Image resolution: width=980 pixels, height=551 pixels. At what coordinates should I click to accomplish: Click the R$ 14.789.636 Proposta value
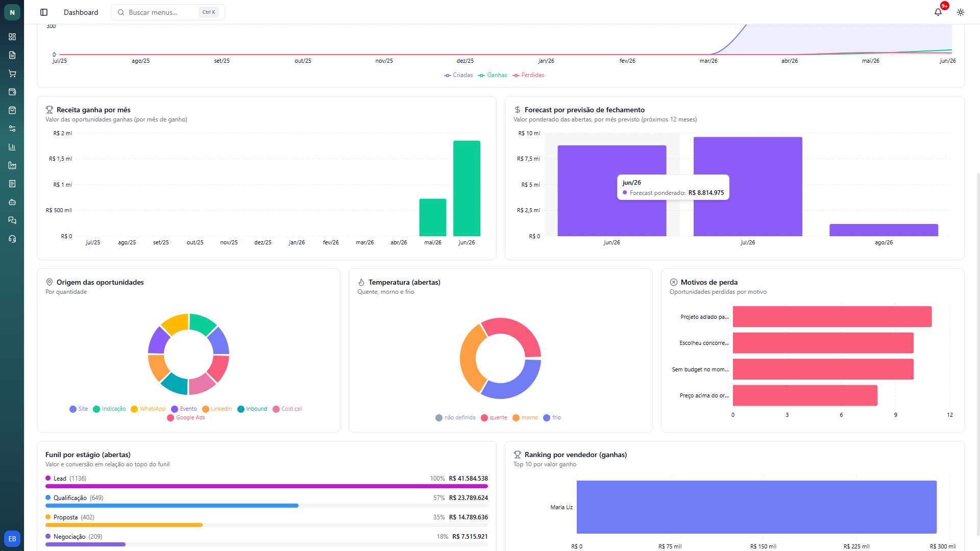tap(469, 517)
